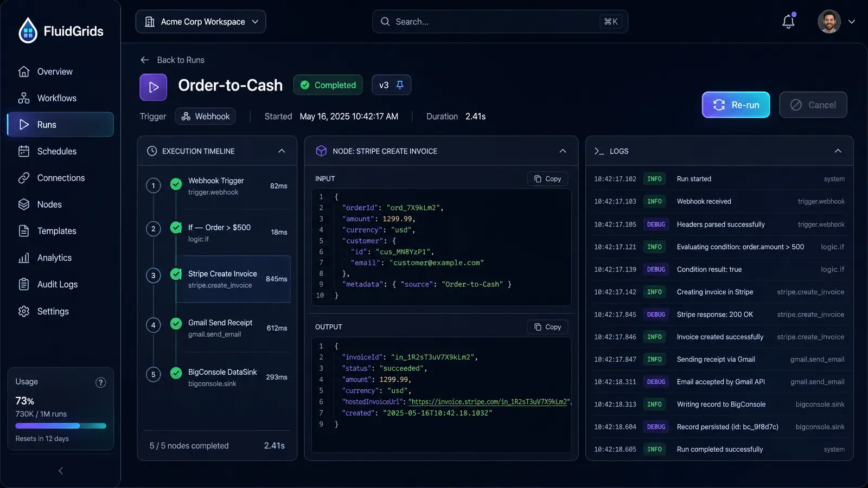Open the user account dropdown chevron

[x=852, y=22]
